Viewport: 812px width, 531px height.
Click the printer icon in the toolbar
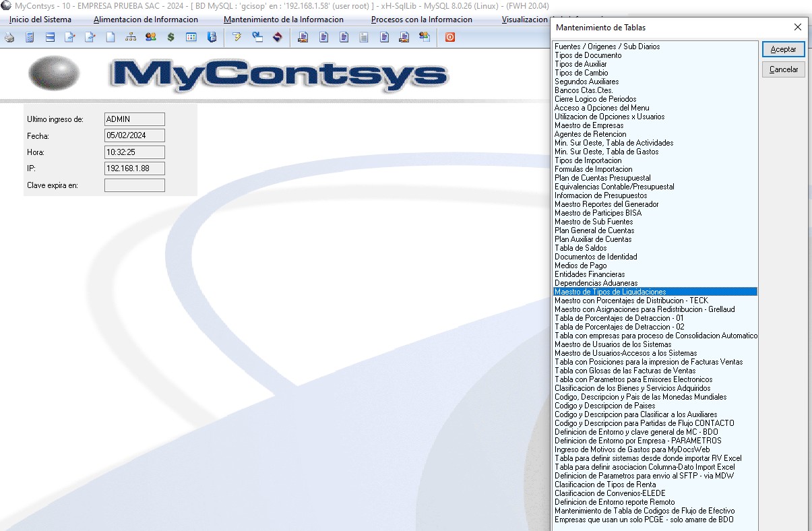coord(9,37)
